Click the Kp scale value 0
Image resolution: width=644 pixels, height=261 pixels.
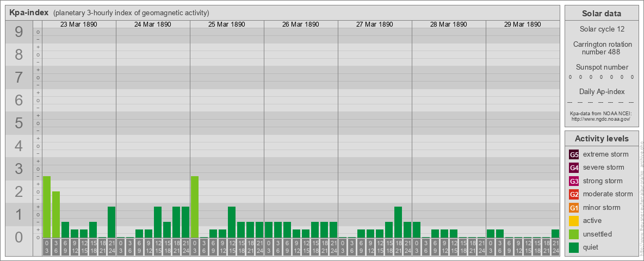pyautogui.click(x=19, y=237)
